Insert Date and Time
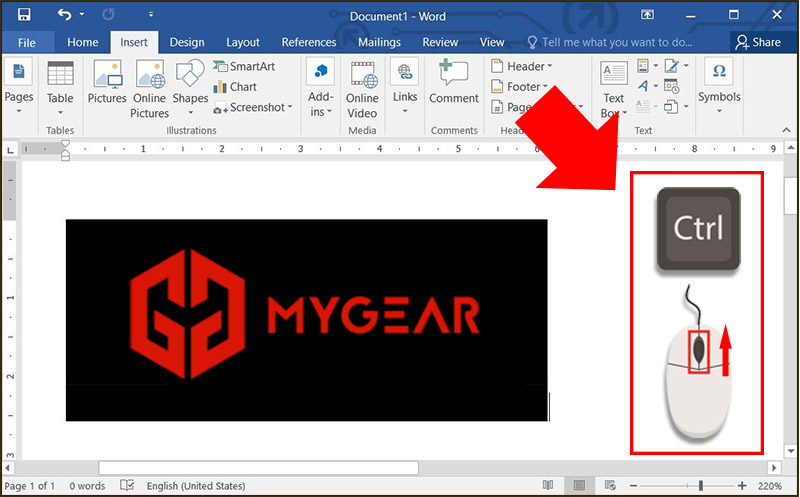Viewport: 800px width, 497px height. pyautogui.click(x=671, y=86)
